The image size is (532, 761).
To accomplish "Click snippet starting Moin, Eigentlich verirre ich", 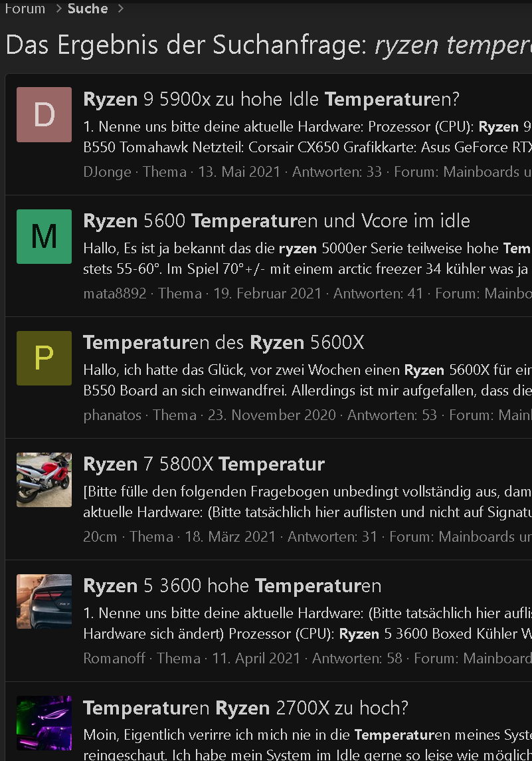I will click(308, 744).
